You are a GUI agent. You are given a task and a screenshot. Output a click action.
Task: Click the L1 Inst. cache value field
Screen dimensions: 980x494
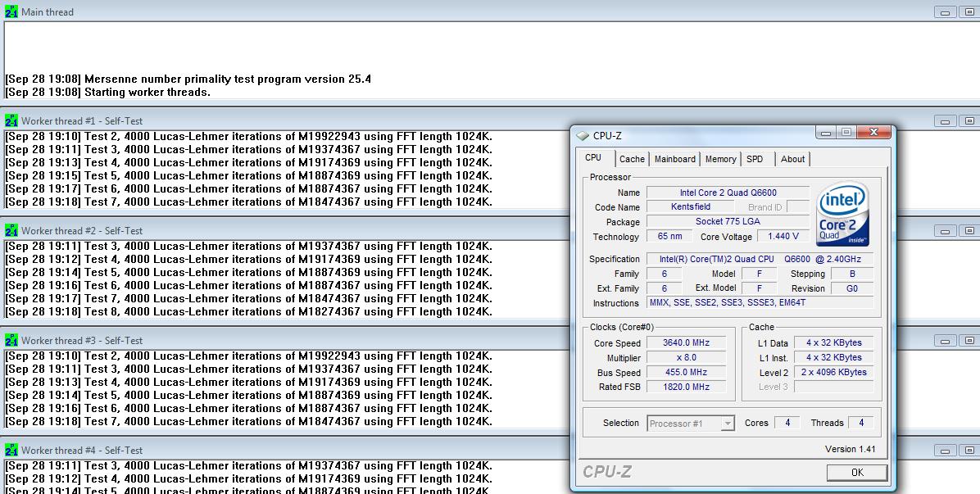pos(834,358)
